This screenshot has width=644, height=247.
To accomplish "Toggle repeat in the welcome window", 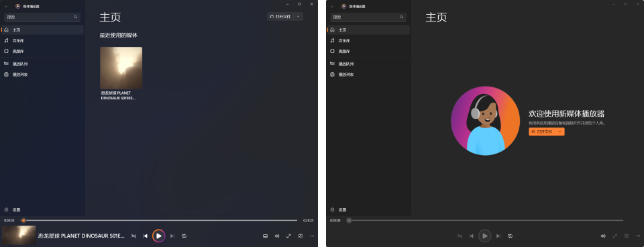I will tap(510, 236).
